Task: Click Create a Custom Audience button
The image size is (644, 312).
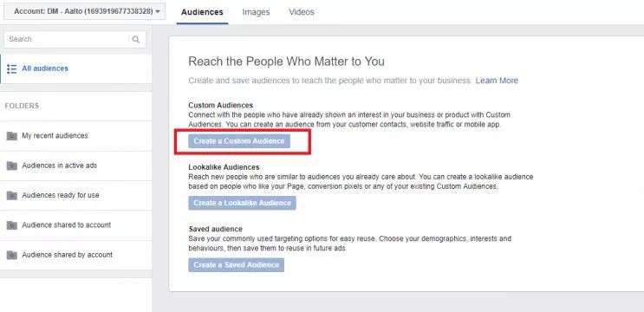Action: click(239, 140)
